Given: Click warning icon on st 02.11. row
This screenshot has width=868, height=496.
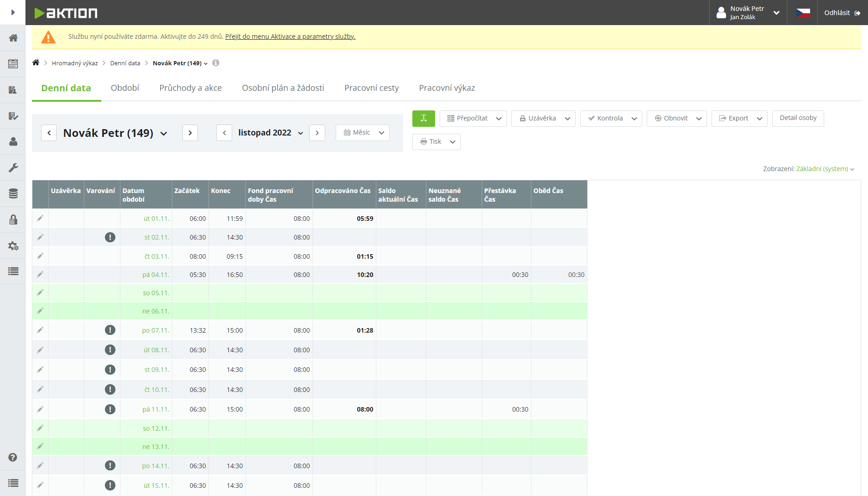Looking at the screenshot, I should (x=110, y=237).
